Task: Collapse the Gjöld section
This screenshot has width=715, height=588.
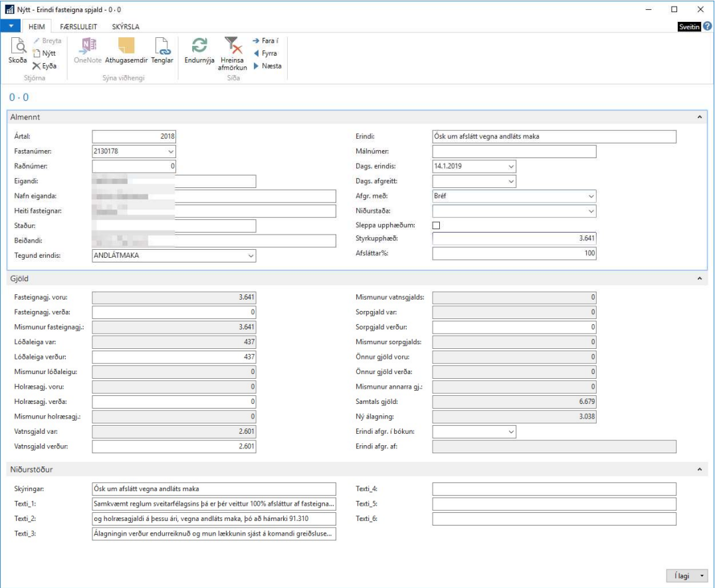Action: 698,278
